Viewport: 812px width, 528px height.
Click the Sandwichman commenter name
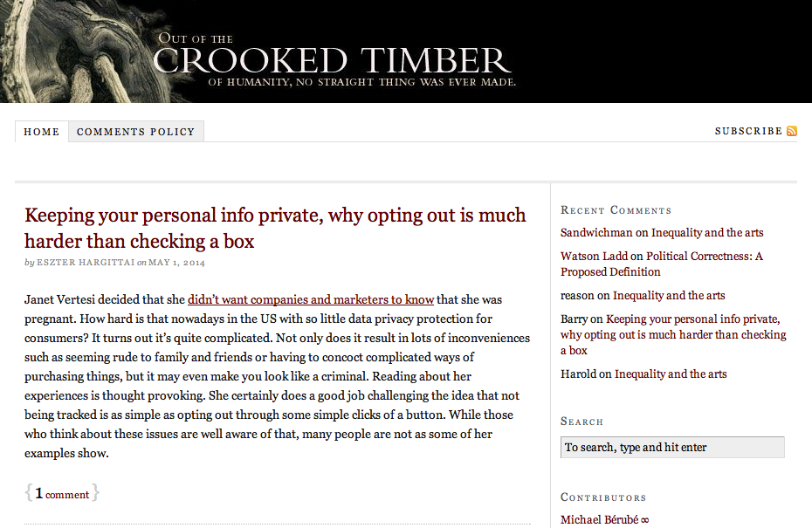[596, 232]
